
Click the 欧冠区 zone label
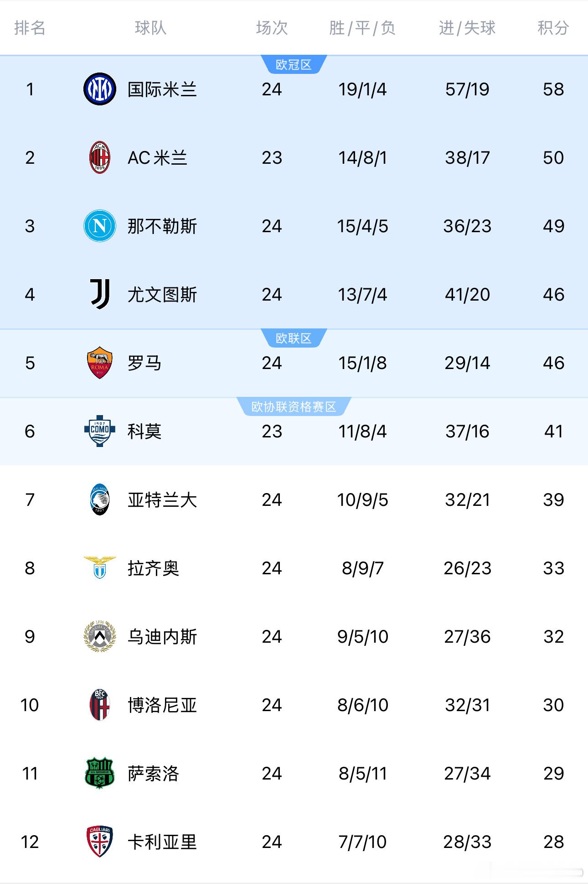click(294, 64)
